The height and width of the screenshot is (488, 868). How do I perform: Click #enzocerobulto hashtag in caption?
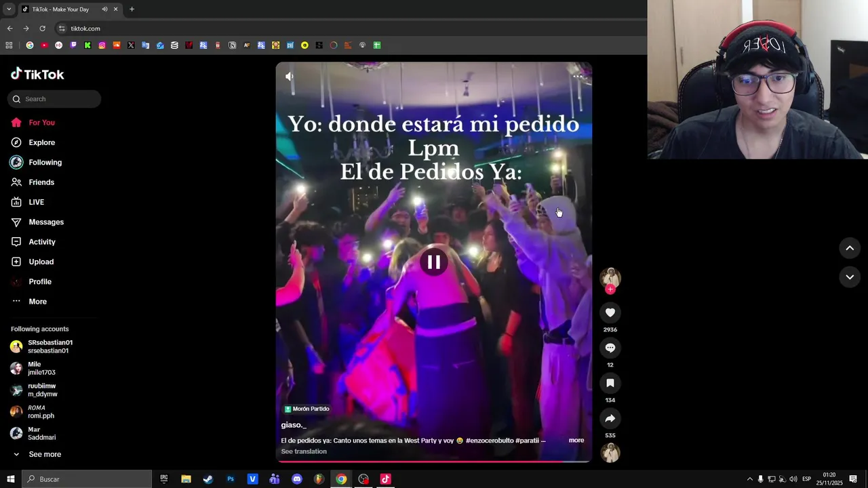489,441
